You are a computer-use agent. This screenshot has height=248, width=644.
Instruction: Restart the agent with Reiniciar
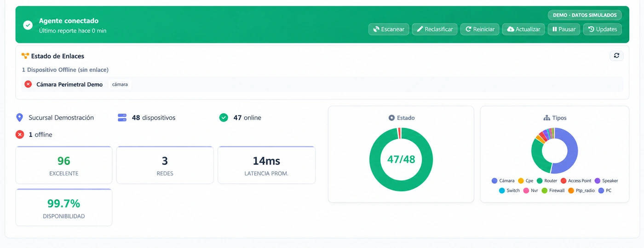(x=480, y=29)
